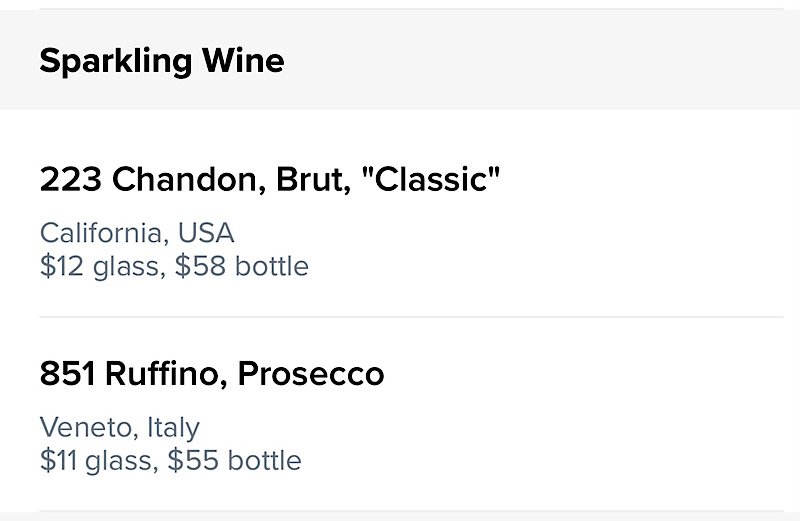
Task: Click the California, USA origin text
Action: [137, 233]
